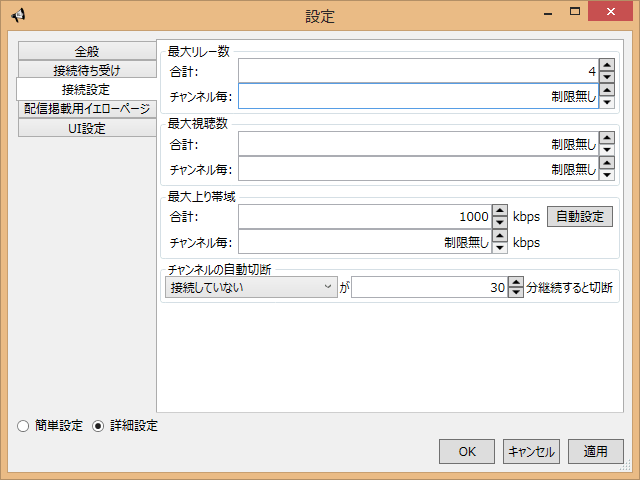Decrease 最大リレー数 チャンネル毎 with down arrow
The image size is (640, 480).
[x=607, y=102]
